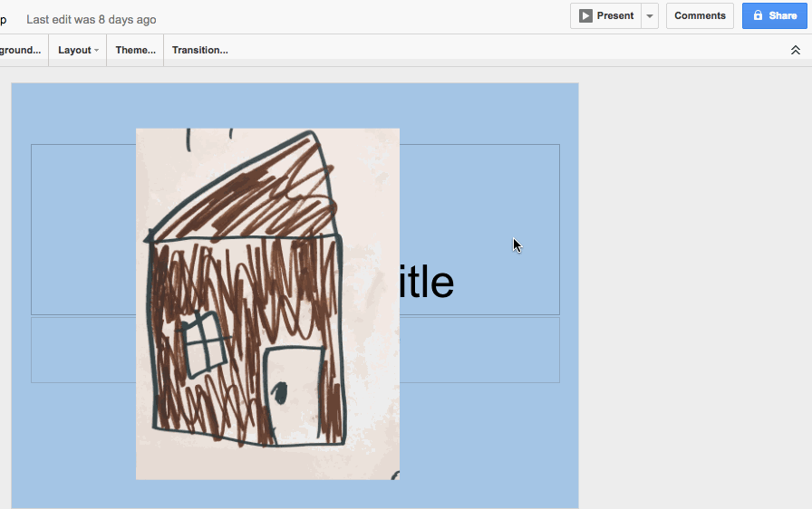The width and height of the screenshot is (812, 509).
Task: Open the Transition settings
Action: tap(199, 51)
